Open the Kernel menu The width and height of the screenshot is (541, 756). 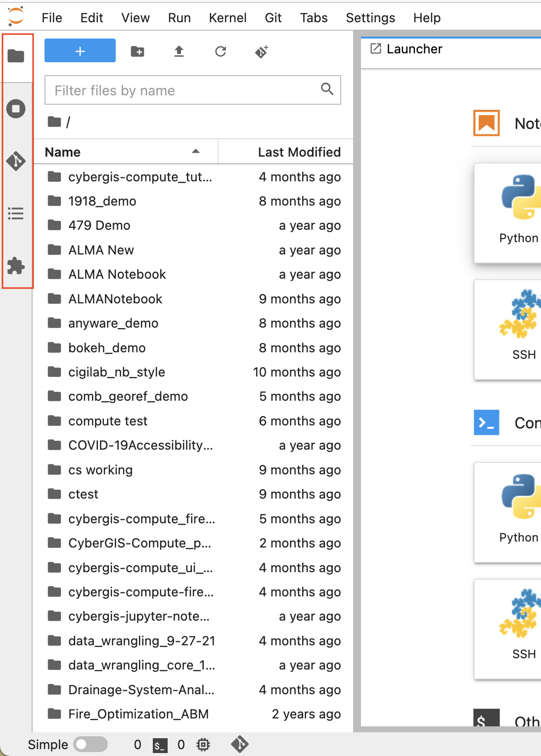point(227,17)
